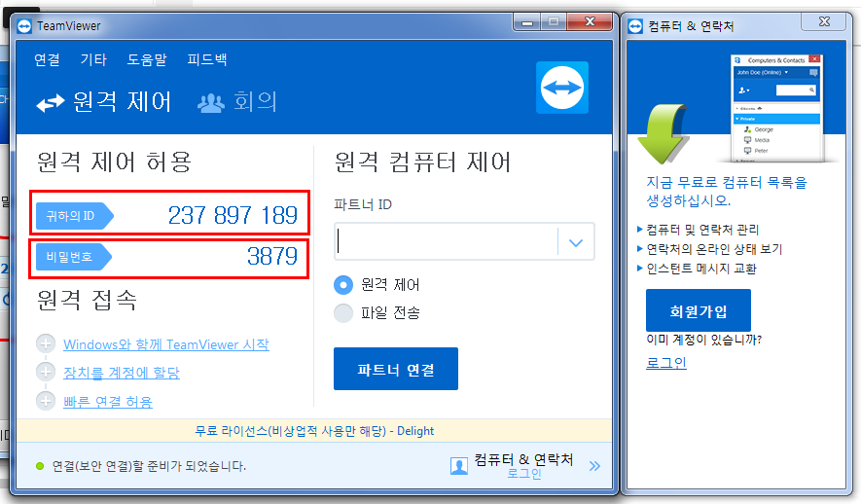
Task: Click the 파트너 ID text input field
Action: click(447, 243)
